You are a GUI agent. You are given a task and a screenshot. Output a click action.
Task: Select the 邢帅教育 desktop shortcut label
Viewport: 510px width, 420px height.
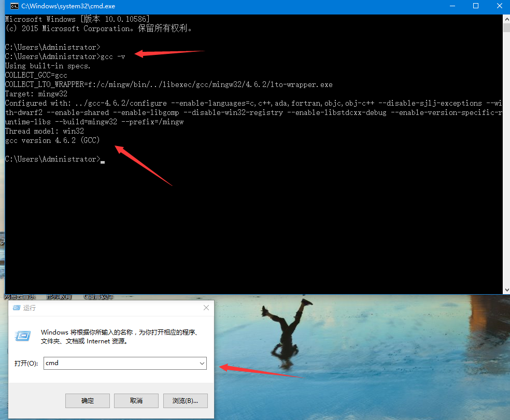(x=59, y=297)
